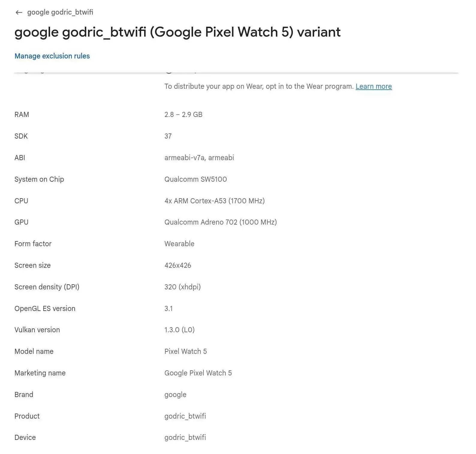The width and height of the screenshot is (476, 454).
Task: Click the Model name value Pixel Watch 5
Action: coord(185,351)
